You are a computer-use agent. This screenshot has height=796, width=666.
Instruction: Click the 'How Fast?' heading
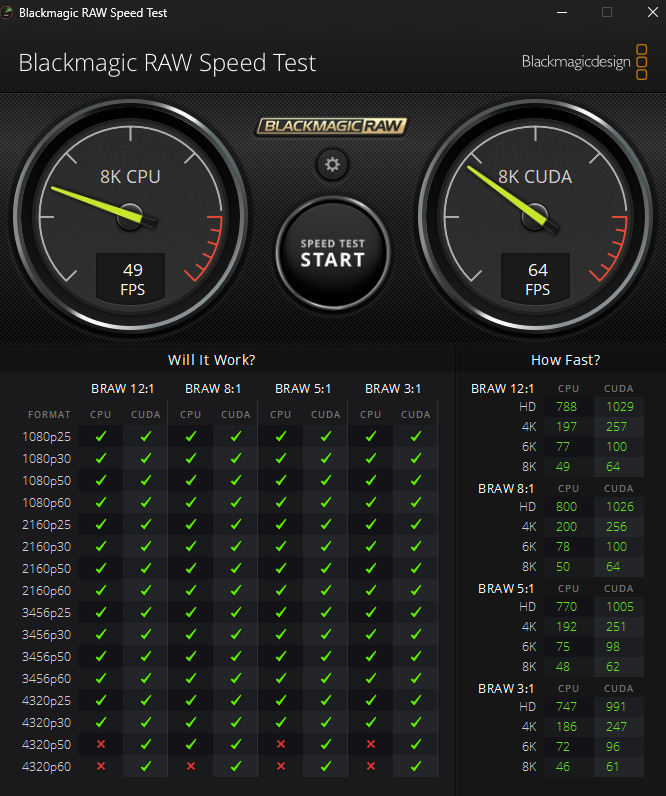click(565, 360)
